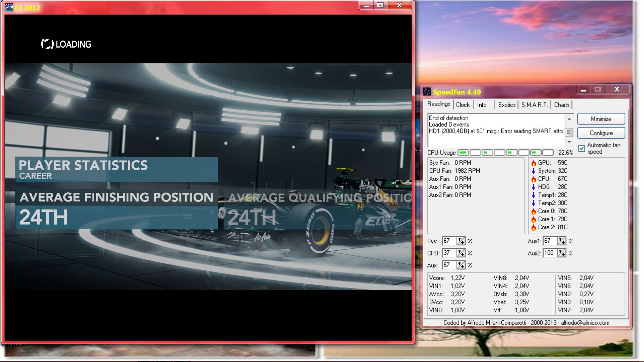
Task: Click the flame icon next to CPU temperature
Action: pyautogui.click(x=533, y=179)
